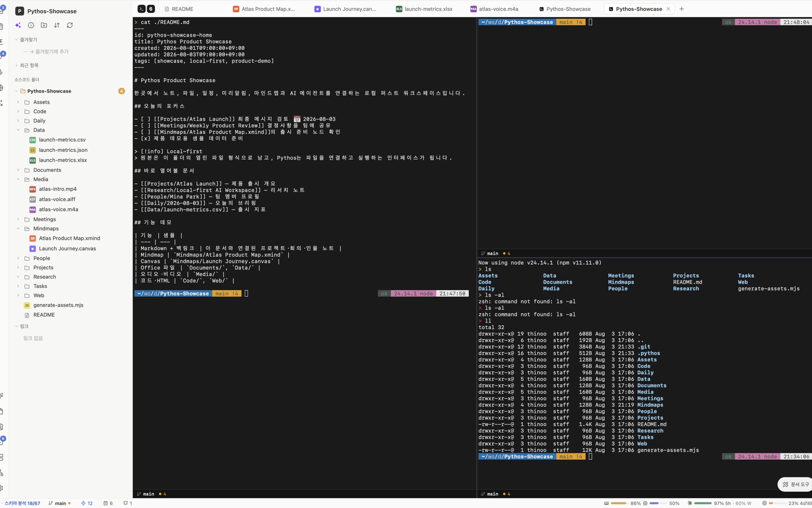Collapse the Pythos-Showcase root folder

click(x=17, y=91)
